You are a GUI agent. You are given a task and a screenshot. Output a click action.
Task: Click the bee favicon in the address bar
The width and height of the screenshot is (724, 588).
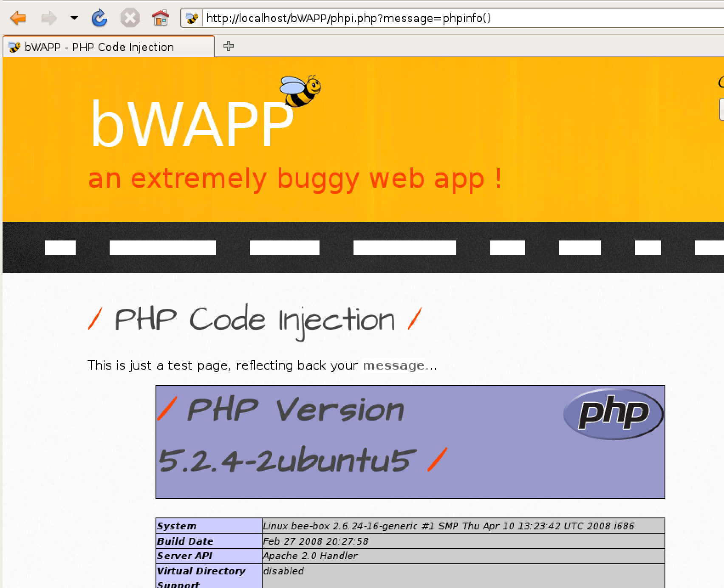tap(192, 18)
